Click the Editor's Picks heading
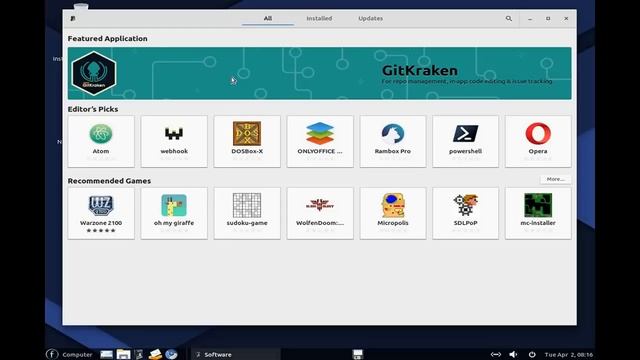 (x=93, y=109)
